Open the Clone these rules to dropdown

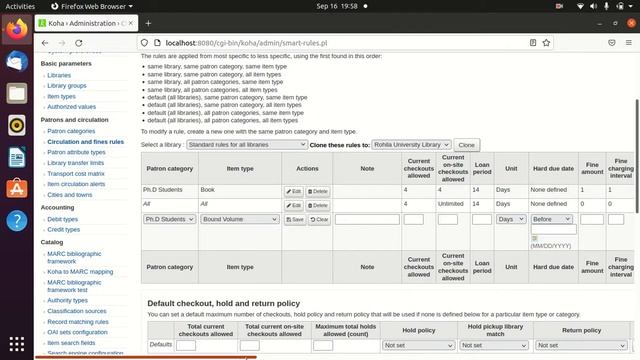click(x=411, y=144)
